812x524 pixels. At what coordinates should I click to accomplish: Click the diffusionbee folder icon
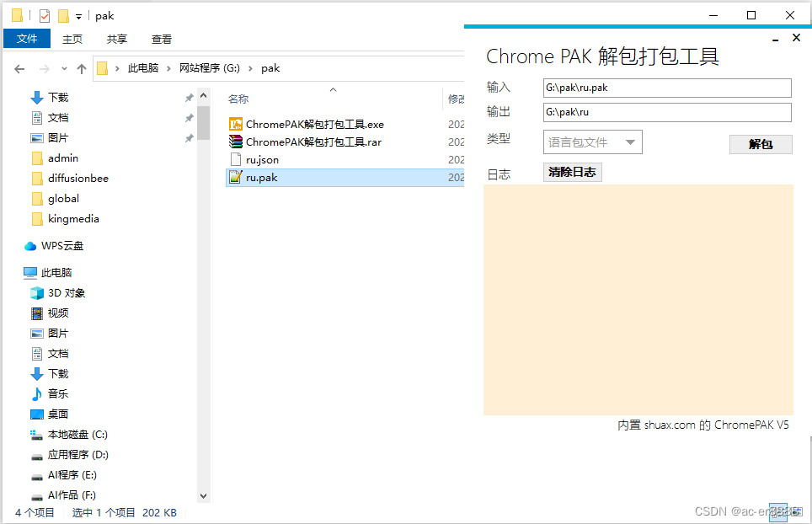(37, 178)
